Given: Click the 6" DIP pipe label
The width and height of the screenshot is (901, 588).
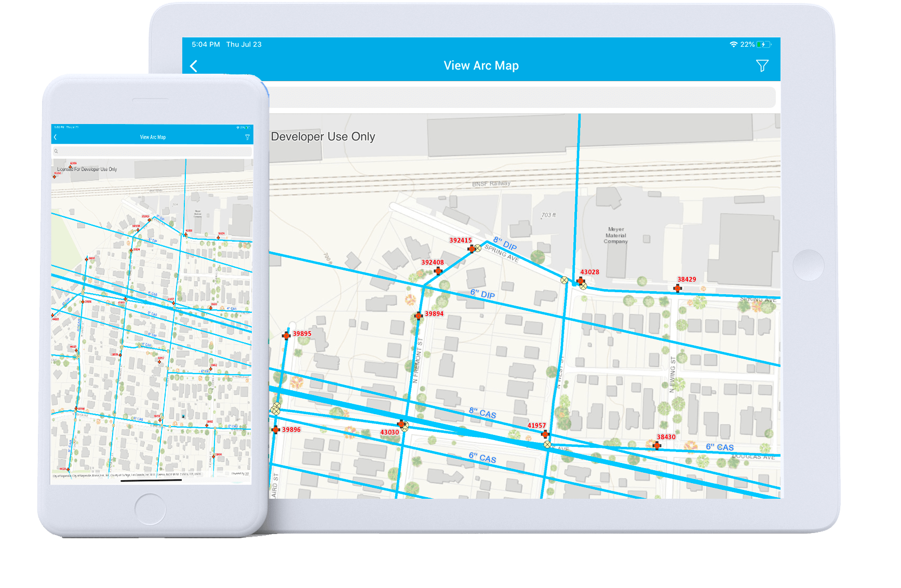Looking at the screenshot, I should pyautogui.click(x=482, y=294).
